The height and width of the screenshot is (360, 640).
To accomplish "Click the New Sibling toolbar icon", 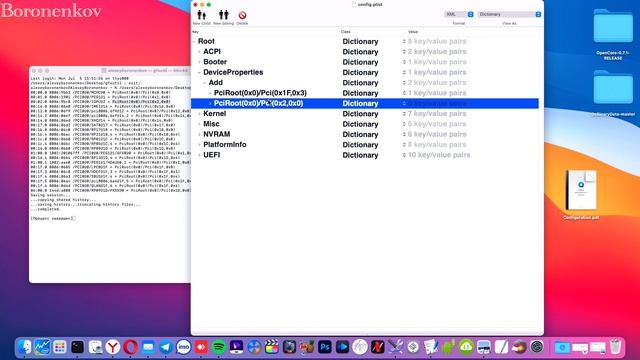I will coord(224,16).
